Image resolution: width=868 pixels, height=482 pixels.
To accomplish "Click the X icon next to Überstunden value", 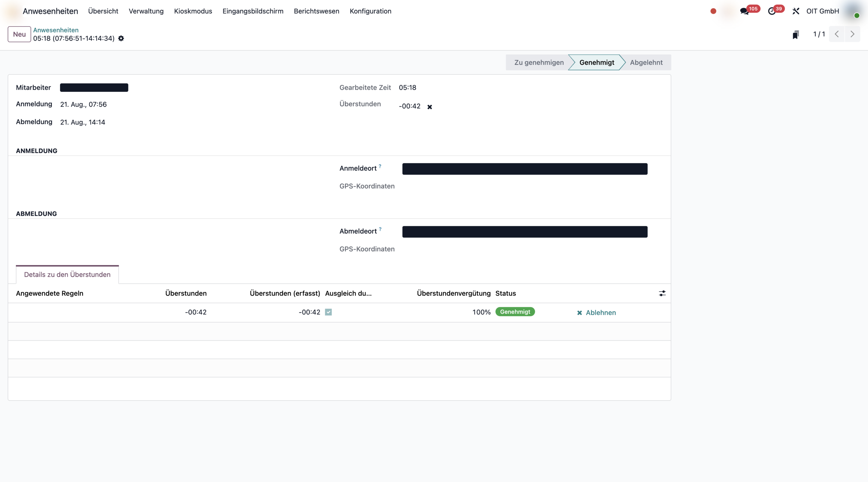I will click(x=429, y=107).
